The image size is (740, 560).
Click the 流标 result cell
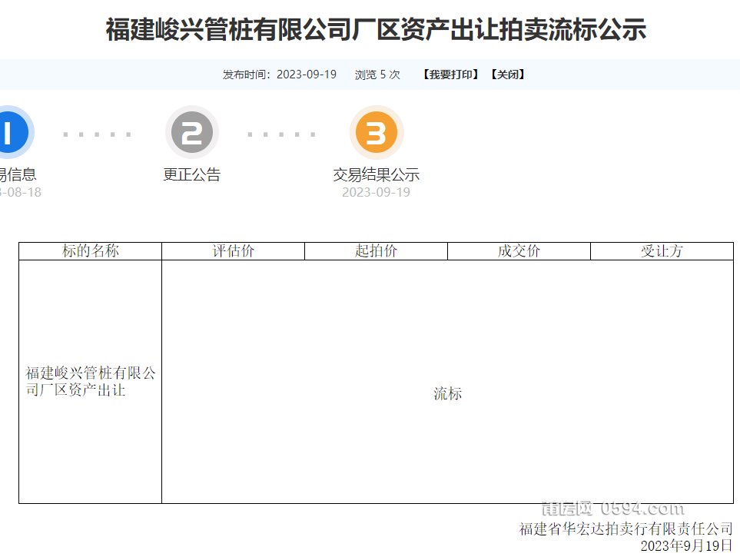tap(447, 382)
